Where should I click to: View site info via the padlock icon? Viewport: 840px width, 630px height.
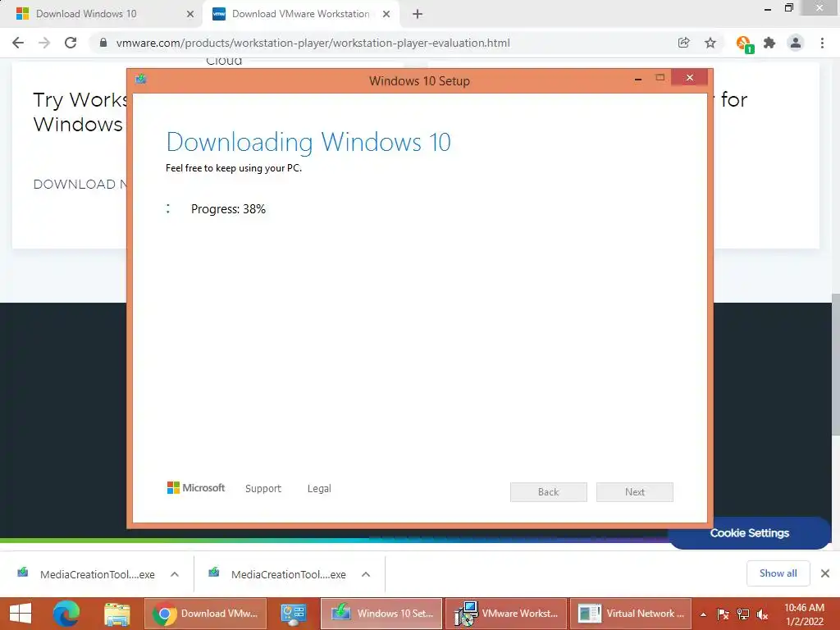point(103,43)
